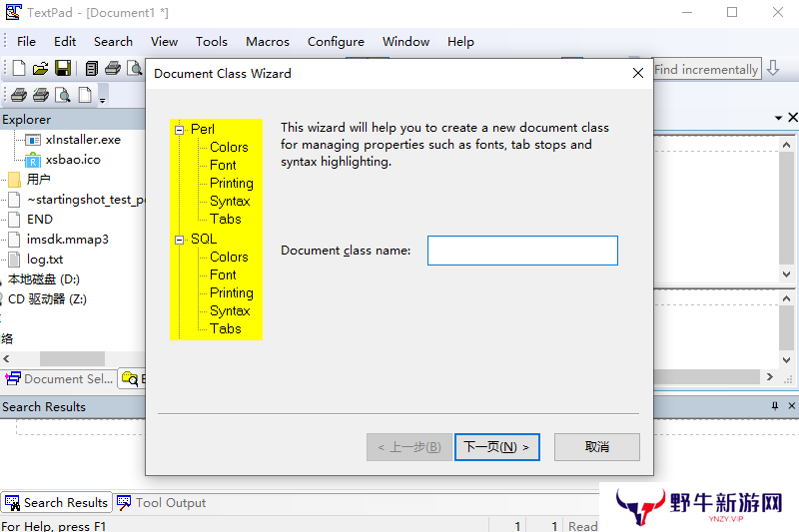The width and height of the screenshot is (799, 532).
Task: Click the New document toolbar icon
Action: click(x=19, y=68)
